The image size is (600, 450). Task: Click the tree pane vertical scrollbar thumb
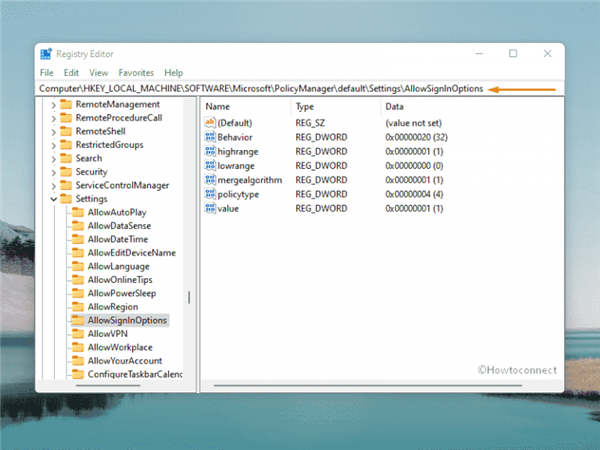(x=189, y=297)
